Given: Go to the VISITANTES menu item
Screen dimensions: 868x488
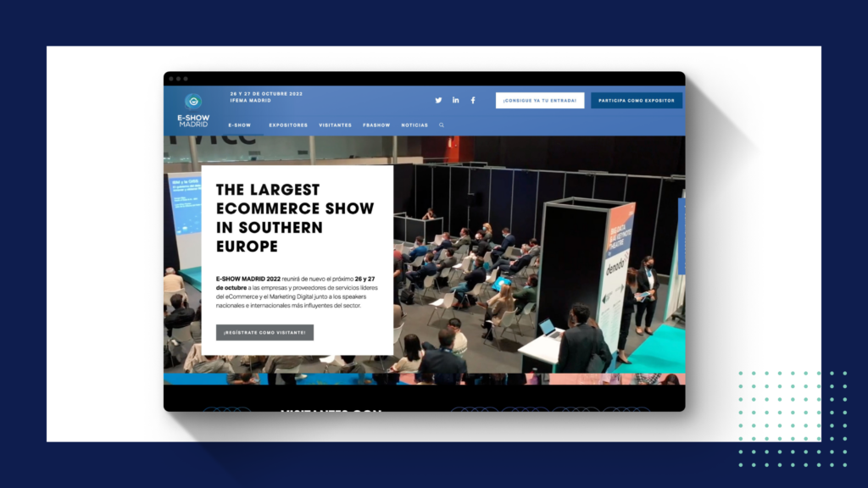Looking at the screenshot, I should coord(336,125).
